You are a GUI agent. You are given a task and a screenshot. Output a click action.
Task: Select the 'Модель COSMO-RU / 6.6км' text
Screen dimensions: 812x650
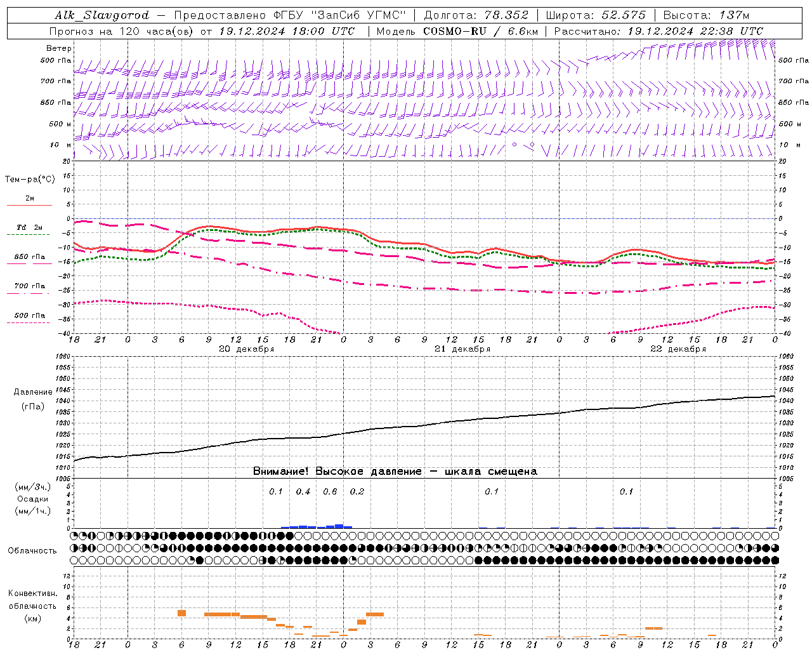point(457,31)
